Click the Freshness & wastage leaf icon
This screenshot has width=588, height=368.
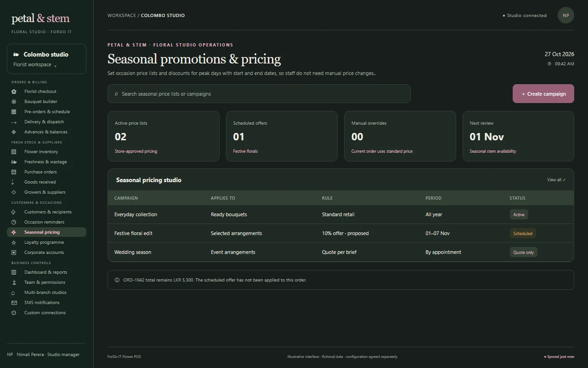pos(14,162)
